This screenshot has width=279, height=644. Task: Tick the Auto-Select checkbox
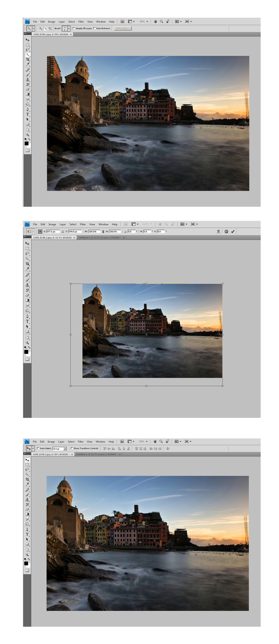[38, 448]
